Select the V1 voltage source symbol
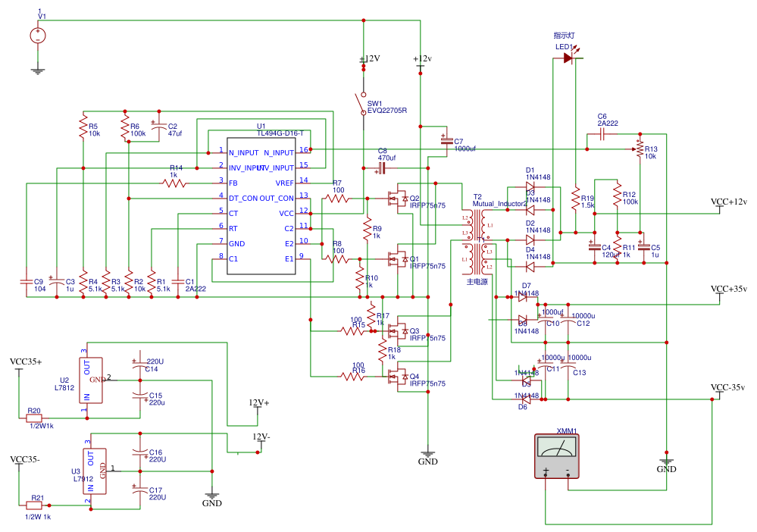The image size is (757, 532). 36,36
